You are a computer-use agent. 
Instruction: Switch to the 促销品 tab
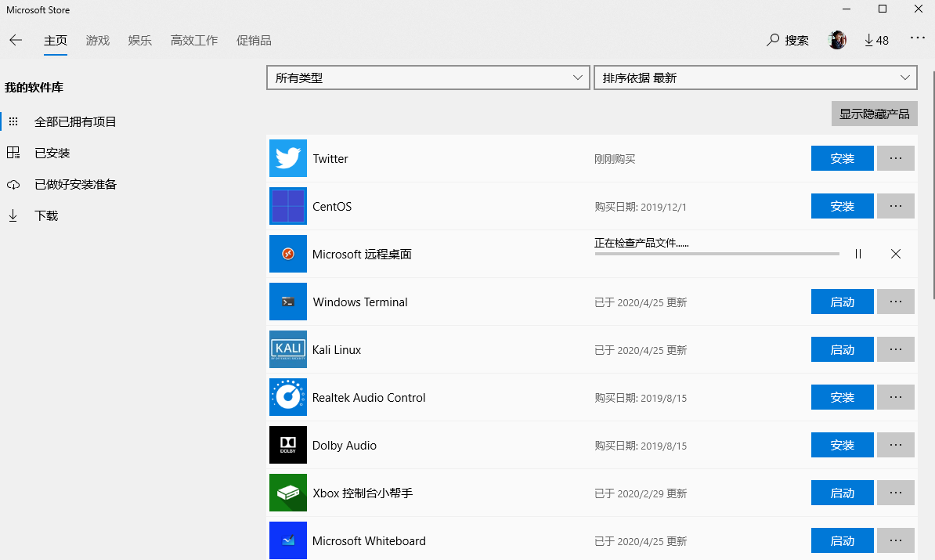pyautogui.click(x=254, y=40)
